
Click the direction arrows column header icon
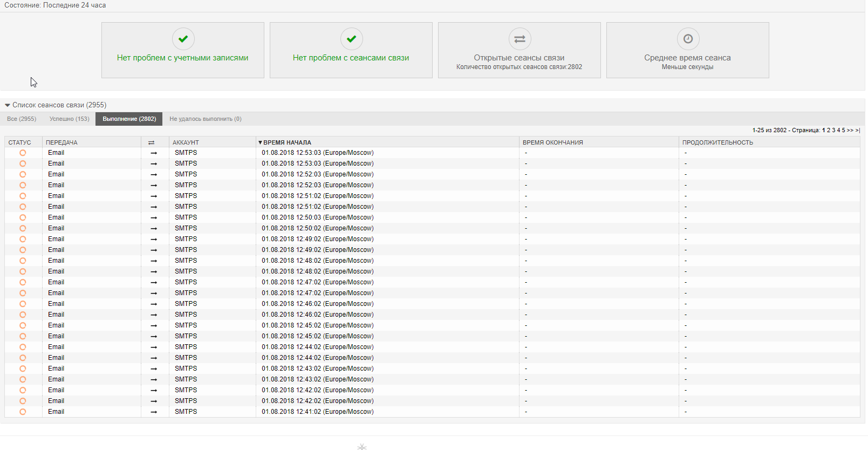point(152,142)
